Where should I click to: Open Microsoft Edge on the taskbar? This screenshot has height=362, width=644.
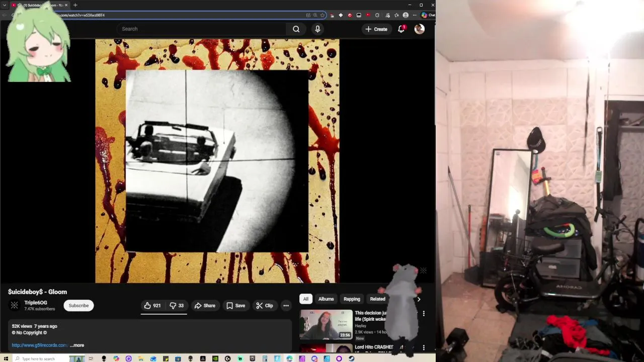289,358
